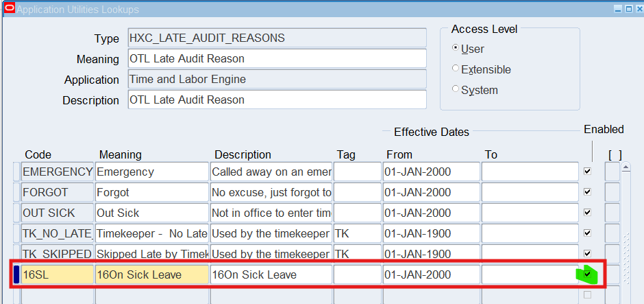The width and height of the screenshot is (644, 304).
Task: Open the descriptive flexfield for 16SL row
Action: coord(612,274)
